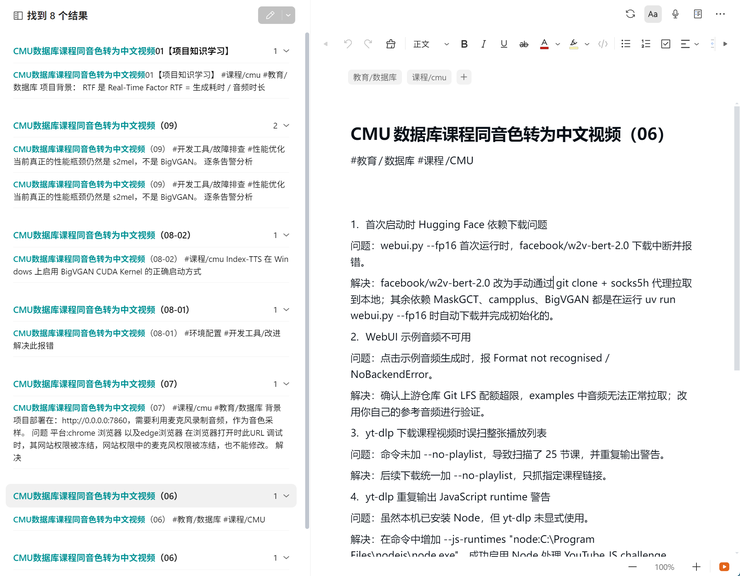The image size is (740, 576).
Task: Open the 正文 paragraph style dropdown
Action: tap(431, 44)
